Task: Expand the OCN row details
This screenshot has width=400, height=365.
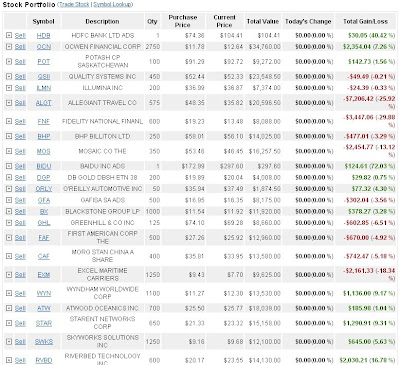Action: click(x=9, y=47)
